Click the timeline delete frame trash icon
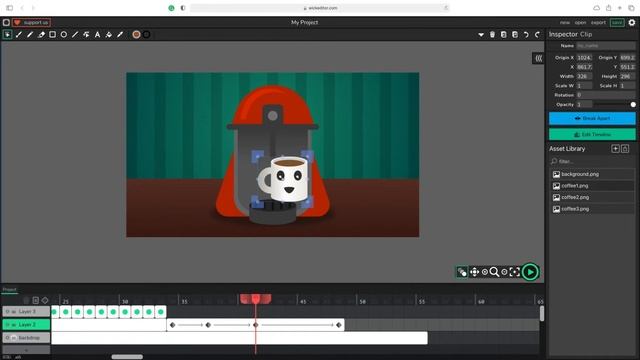 coord(26,300)
